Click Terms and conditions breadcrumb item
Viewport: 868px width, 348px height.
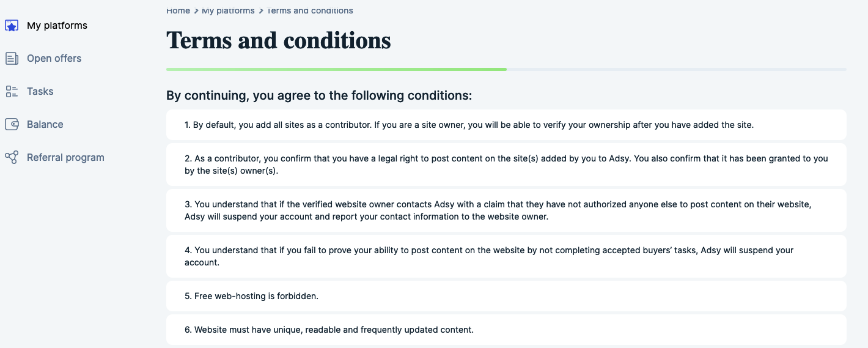click(x=310, y=10)
